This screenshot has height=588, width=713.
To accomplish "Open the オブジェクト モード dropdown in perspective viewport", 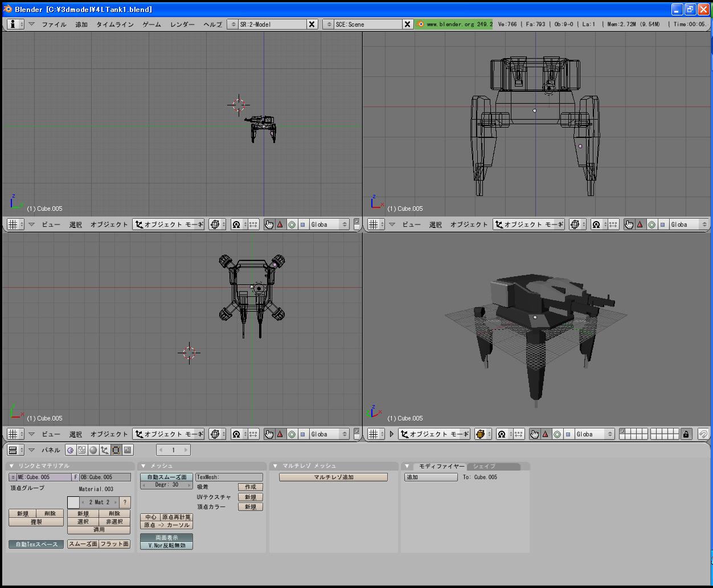I will click(434, 434).
